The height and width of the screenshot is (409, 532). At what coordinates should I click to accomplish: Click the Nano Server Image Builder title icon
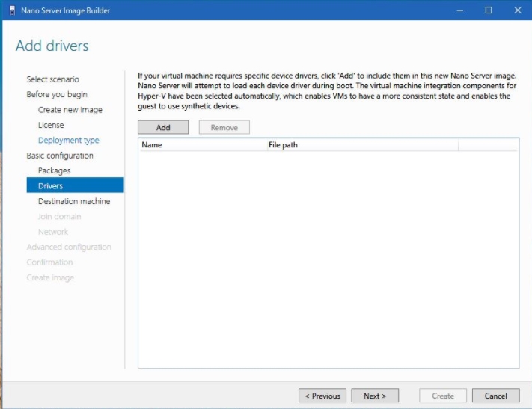pyautogui.click(x=12, y=10)
